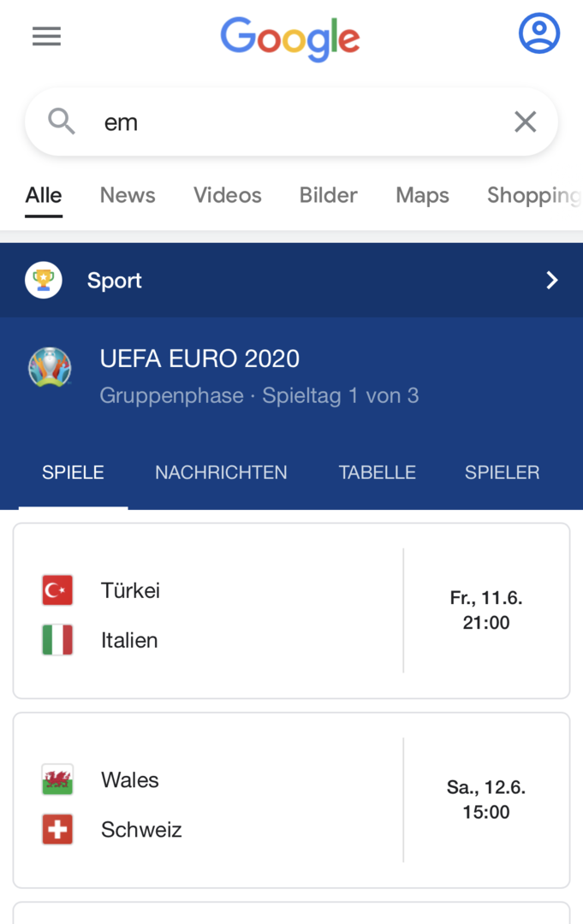Select the NACHRICHTEN tab
Viewport: 583px width, 924px height.
click(221, 472)
